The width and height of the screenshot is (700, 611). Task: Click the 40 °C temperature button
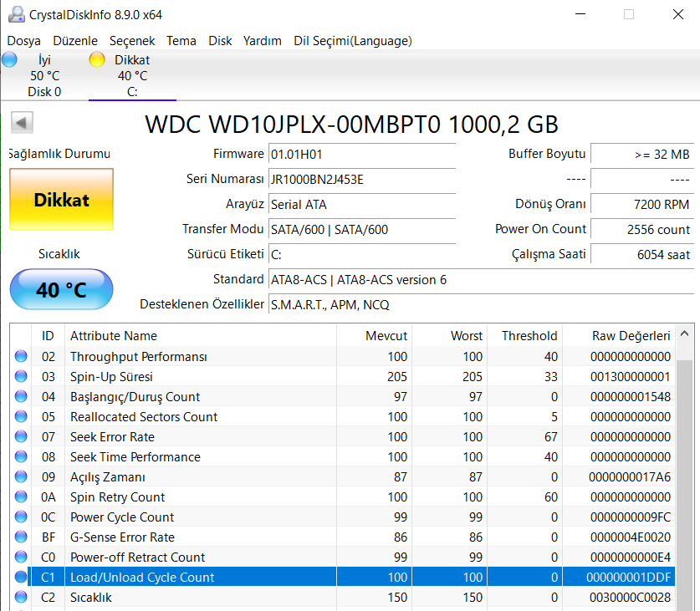coord(61,290)
